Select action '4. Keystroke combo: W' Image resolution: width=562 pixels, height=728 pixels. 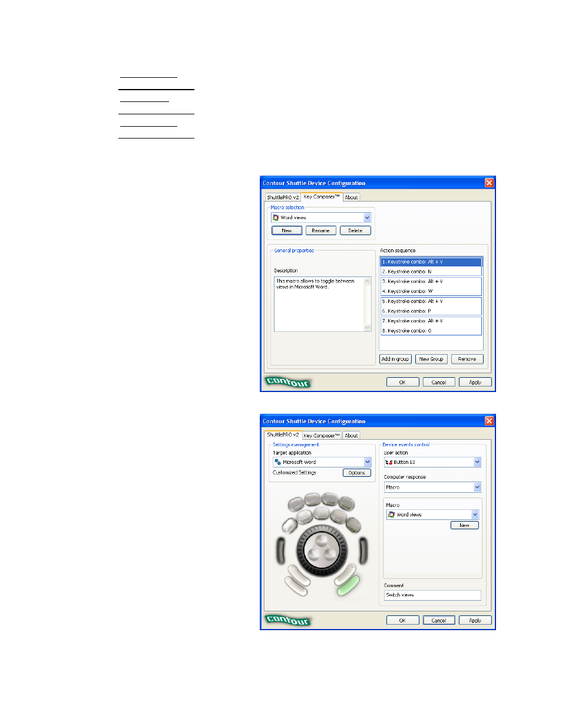[431, 291]
